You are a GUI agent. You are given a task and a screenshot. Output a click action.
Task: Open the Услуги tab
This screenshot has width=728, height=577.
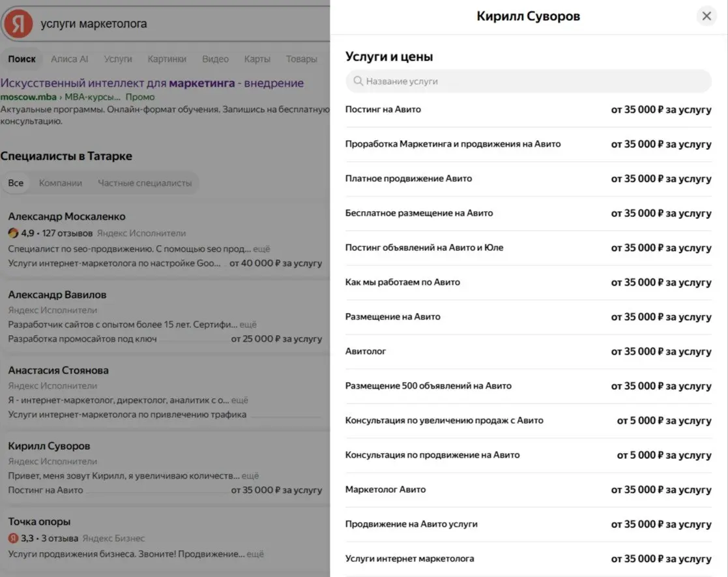tap(118, 59)
